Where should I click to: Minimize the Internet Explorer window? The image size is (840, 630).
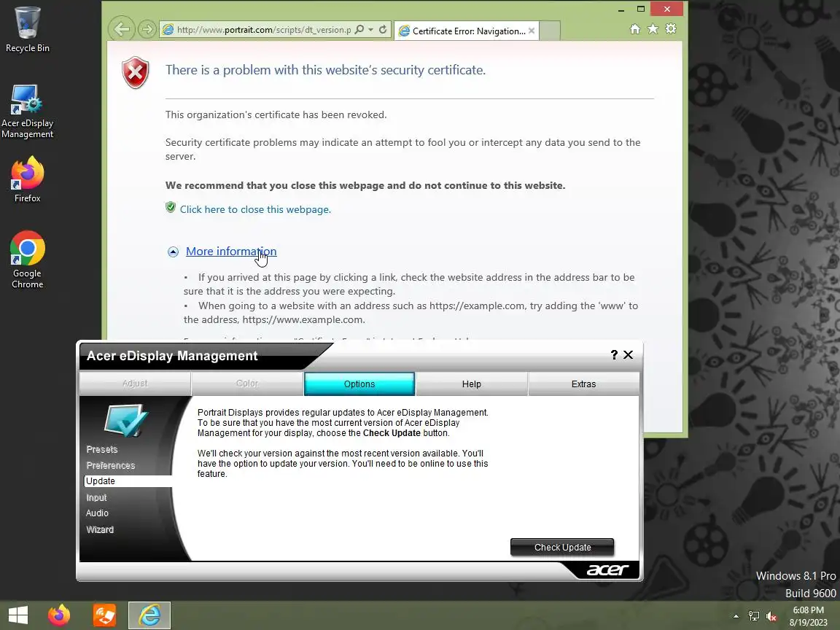tap(621, 9)
